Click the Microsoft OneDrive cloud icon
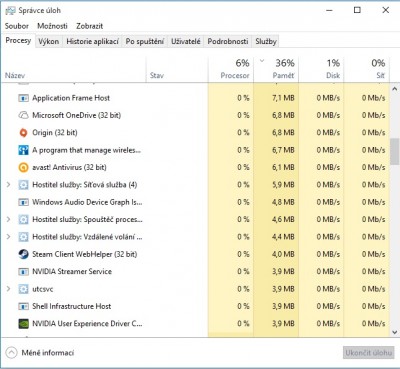400x369 pixels. point(23,115)
